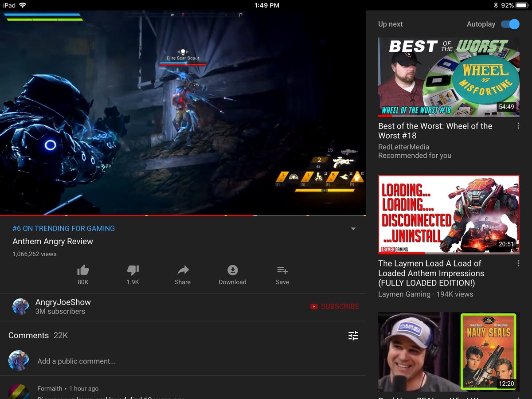Tap the battery indicator in the status bar
Image resolution: width=532 pixels, height=399 pixels.
pos(523,5)
